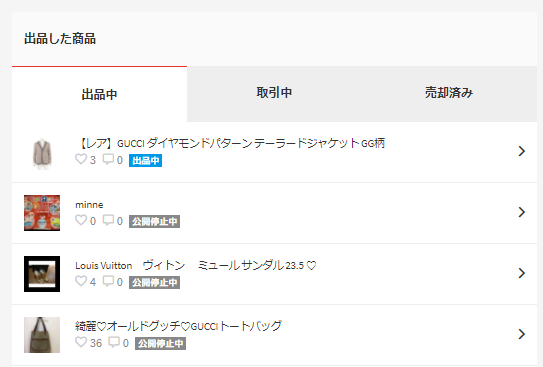Viewport: 543px width, 367px height.
Task: Click the GUCCI jacket thumbnail image
Action: [x=42, y=152]
